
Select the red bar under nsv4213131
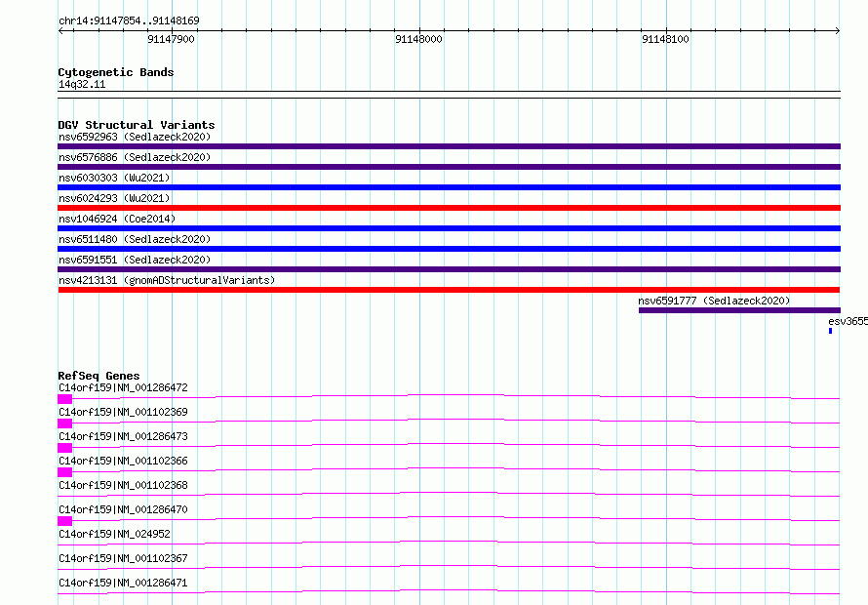point(449,290)
